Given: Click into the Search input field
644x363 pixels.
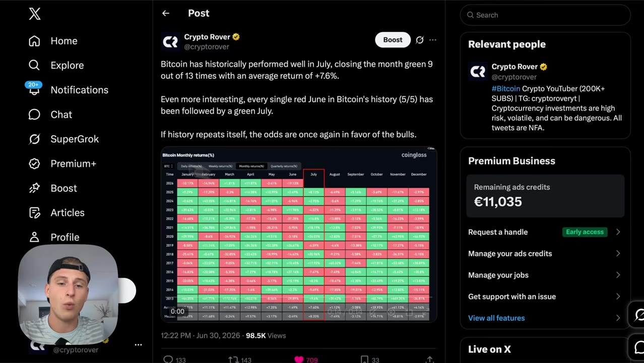Looking at the screenshot, I should [545, 15].
